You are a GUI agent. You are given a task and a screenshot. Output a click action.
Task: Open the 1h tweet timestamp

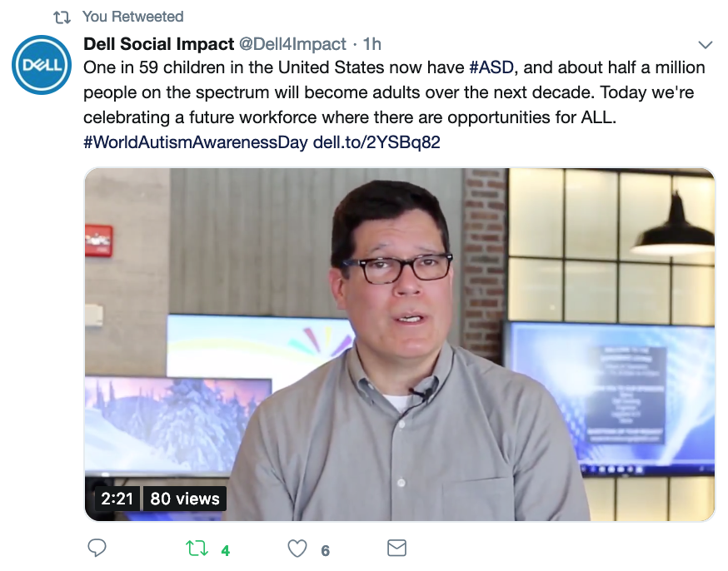[x=371, y=44]
